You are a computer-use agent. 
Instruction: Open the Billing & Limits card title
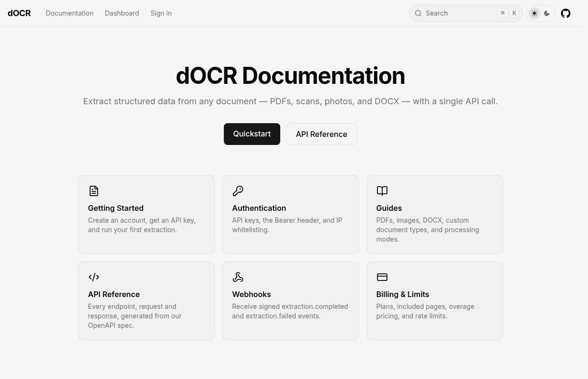(403, 294)
